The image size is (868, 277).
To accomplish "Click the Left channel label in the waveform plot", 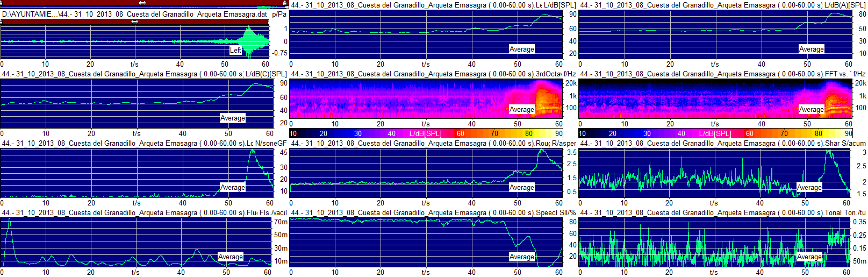I will point(235,50).
